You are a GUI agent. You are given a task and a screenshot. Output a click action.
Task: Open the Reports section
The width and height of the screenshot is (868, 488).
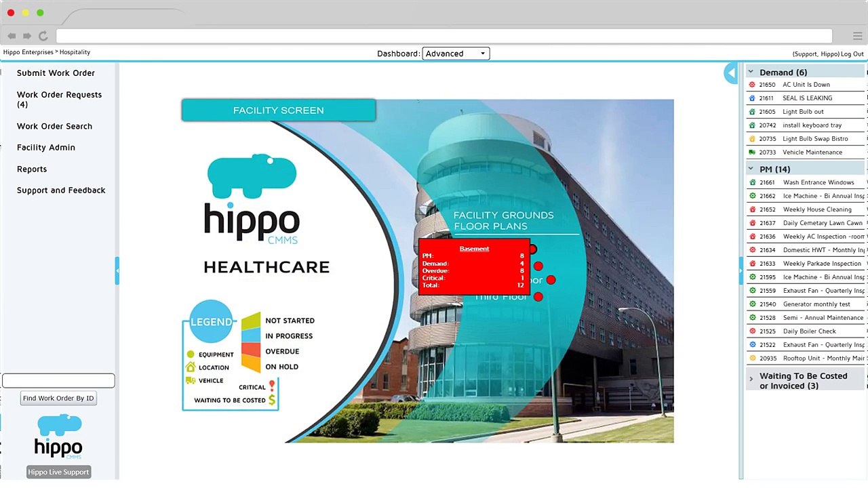pos(32,169)
